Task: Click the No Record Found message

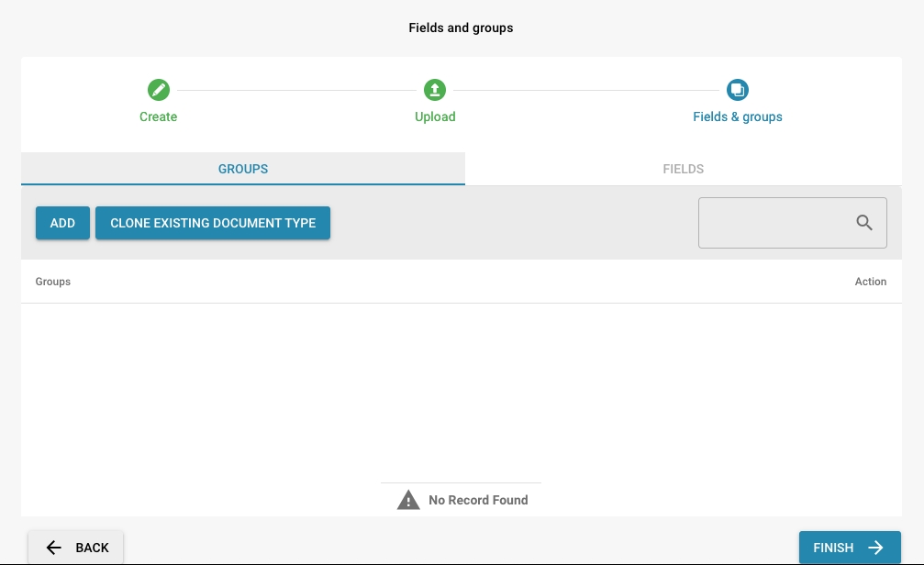Action: pos(478,500)
